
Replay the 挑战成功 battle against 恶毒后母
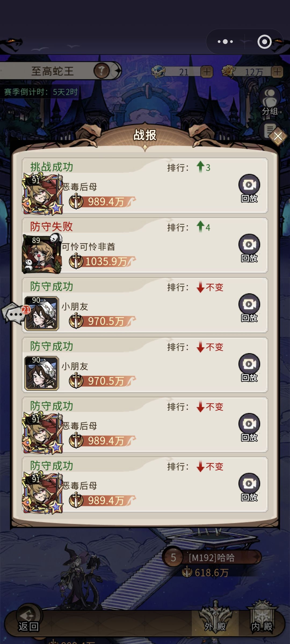[x=249, y=188]
